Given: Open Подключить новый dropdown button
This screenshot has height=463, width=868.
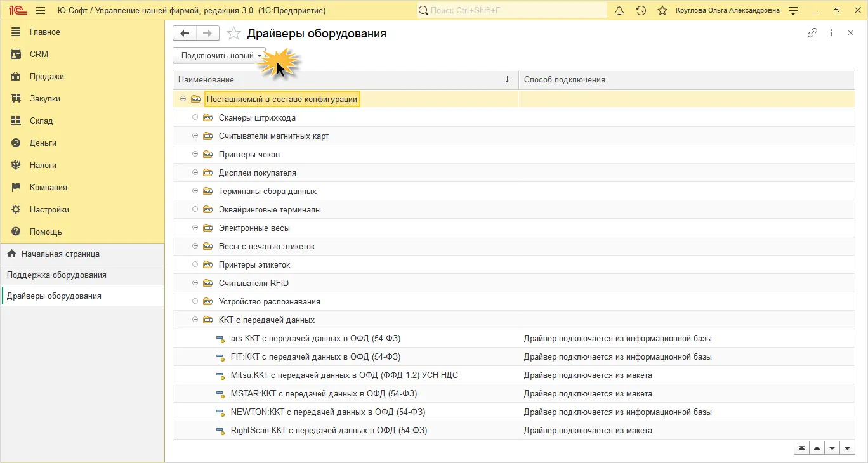Looking at the screenshot, I should pyautogui.click(x=220, y=55).
